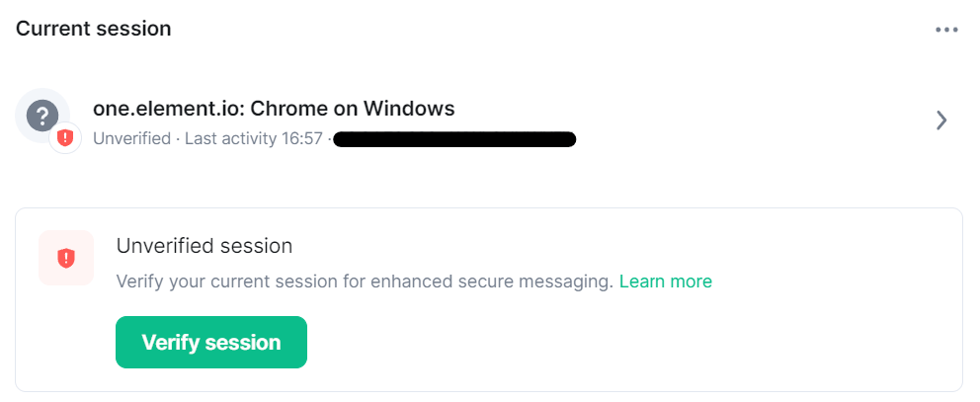Expand session details with the right chevron
Viewport: 980px width, 402px height.
[x=941, y=121]
